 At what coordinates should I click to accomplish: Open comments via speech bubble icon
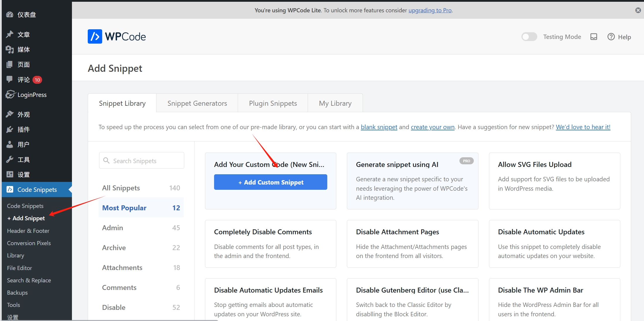click(10, 79)
